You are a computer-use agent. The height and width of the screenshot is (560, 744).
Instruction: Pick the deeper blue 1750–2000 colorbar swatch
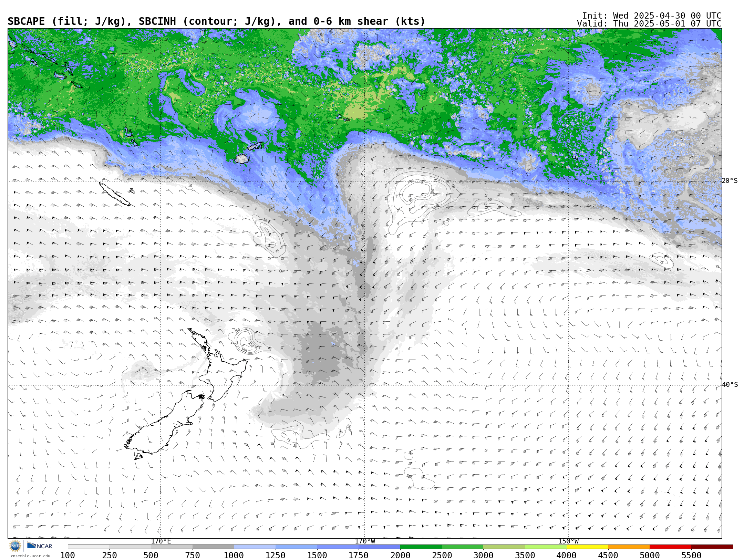380,547
